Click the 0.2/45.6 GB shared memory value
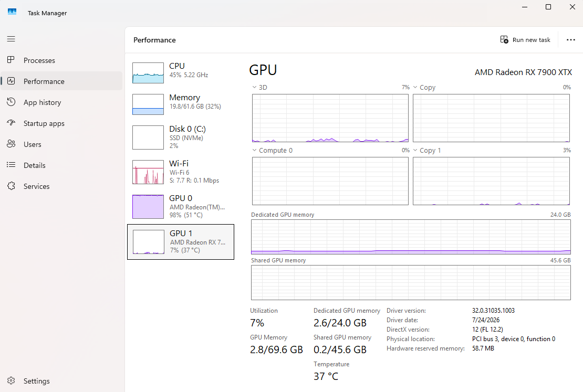The image size is (583, 392). [340, 349]
